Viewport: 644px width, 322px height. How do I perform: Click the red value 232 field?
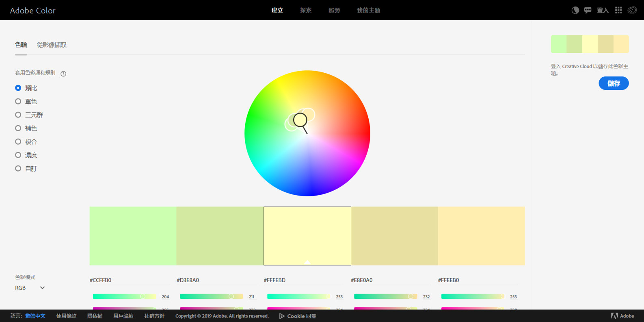[426, 297]
